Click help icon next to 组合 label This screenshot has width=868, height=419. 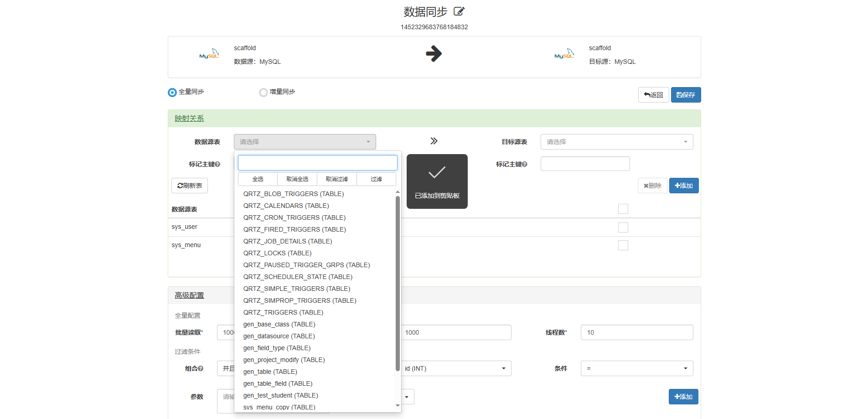point(201,368)
